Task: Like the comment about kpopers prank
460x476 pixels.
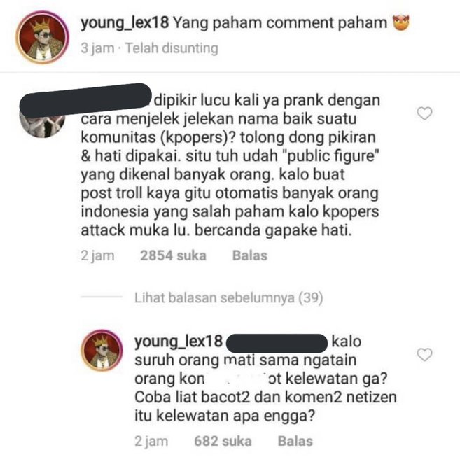Action: click(x=424, y=113)
